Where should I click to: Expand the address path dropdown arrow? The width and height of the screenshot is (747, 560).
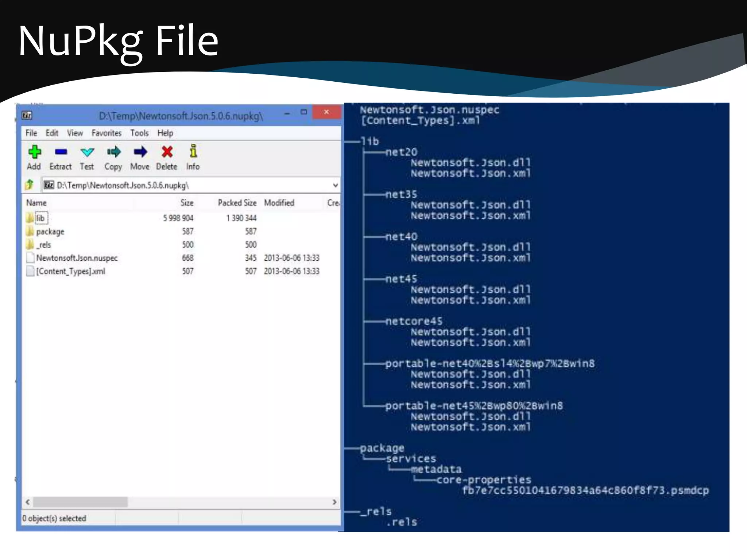[335, 185]
